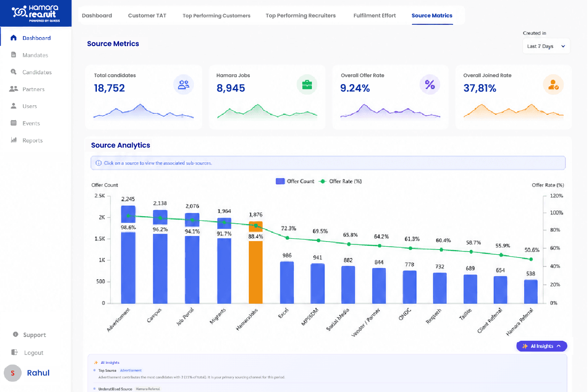Open the Top Performing Customers tab
588x392 pixels.
point(216,16)
